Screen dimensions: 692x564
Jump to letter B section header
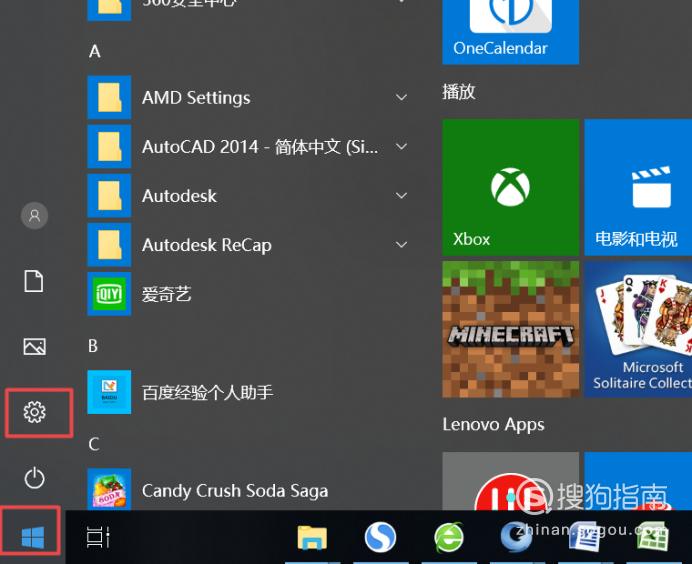coord(93,346)
